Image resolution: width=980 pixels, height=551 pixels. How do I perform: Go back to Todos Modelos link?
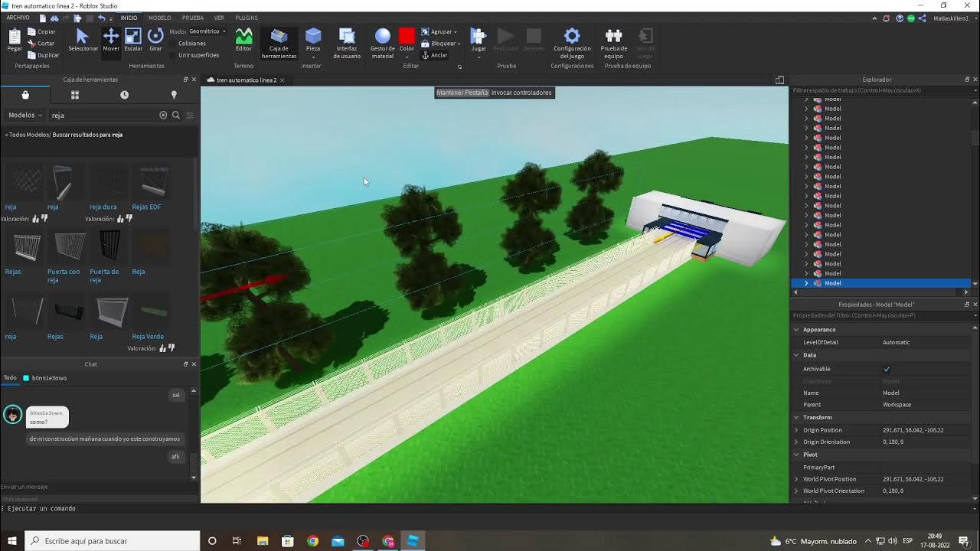(27, 135)
